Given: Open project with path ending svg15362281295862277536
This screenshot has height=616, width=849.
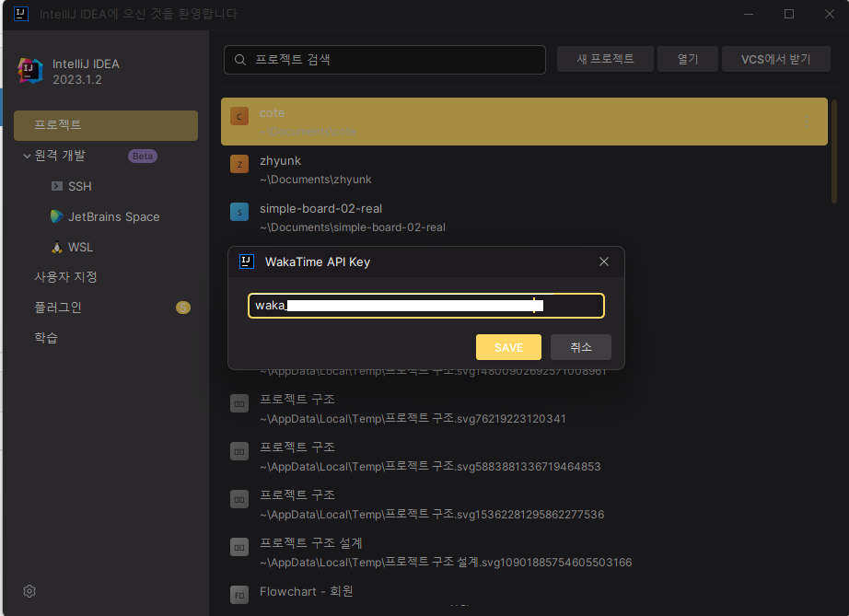Looking at the screenshot, I should [524, 505].
